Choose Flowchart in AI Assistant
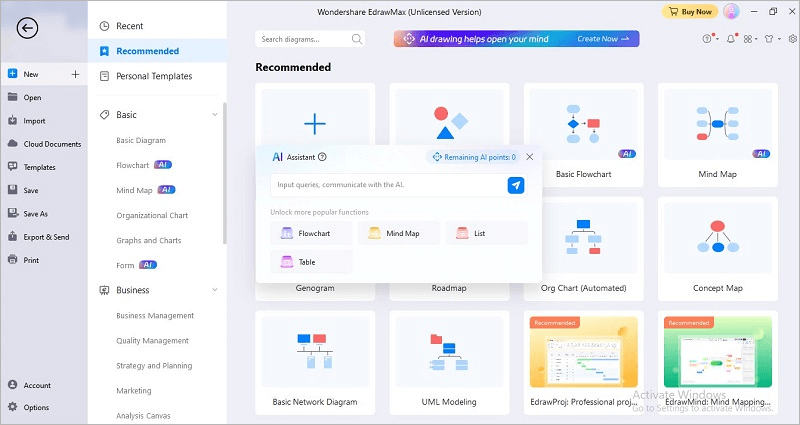Screen dimensions: 800x425 (x=311, y=233)
